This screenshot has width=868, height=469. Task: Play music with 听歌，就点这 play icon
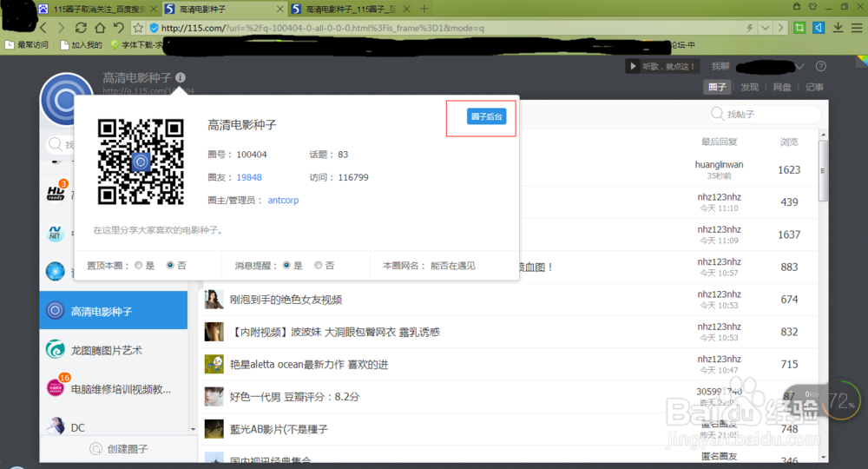pos(633,67)
